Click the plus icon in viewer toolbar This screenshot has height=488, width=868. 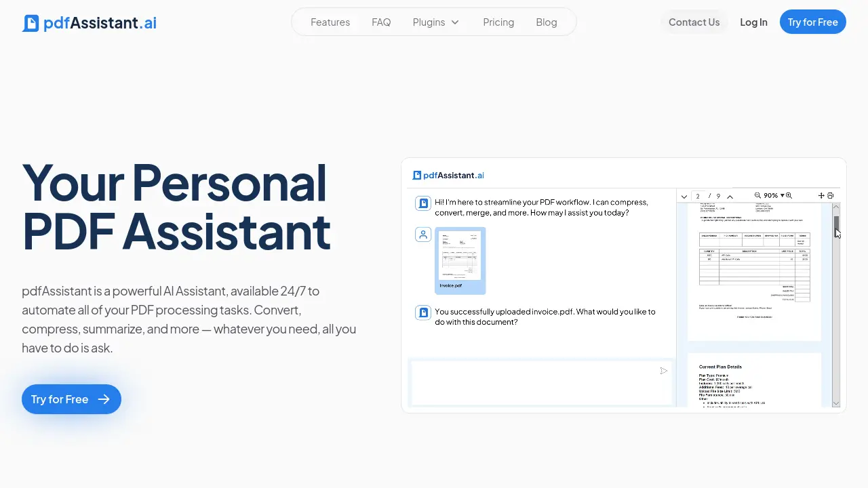click(821, 196)
